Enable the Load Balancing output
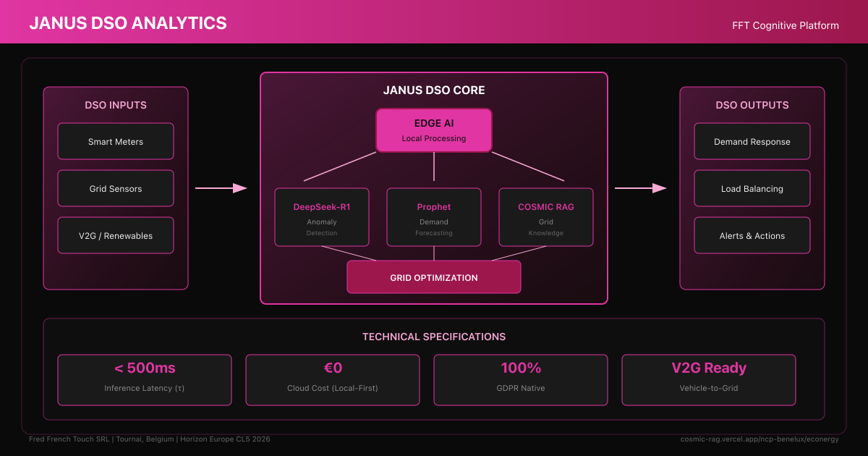 pyautogui.click(x=752, y=188)
